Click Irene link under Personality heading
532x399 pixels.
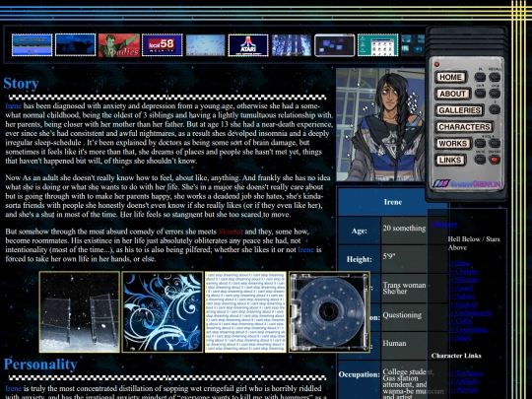[x=14, y=388]
